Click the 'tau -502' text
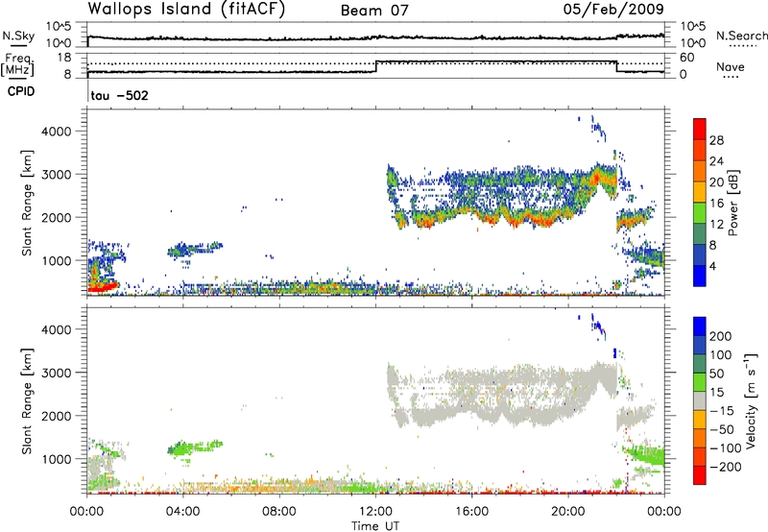 (119, 95)
